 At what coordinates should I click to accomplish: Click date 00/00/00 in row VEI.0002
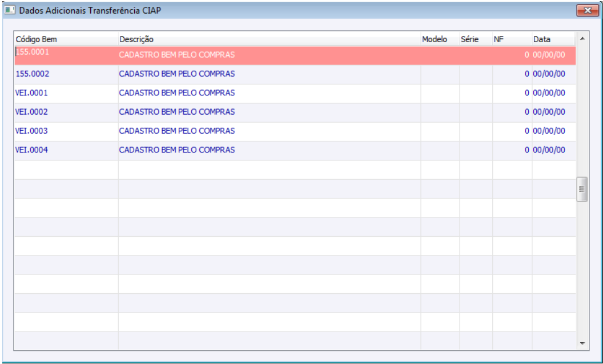click(549, 112)
